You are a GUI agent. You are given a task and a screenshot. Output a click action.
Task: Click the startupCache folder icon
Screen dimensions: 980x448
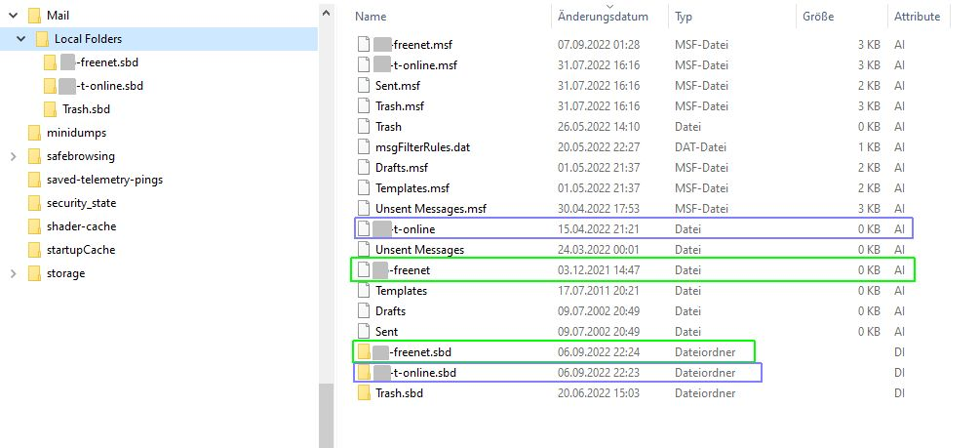click(34, 250)
